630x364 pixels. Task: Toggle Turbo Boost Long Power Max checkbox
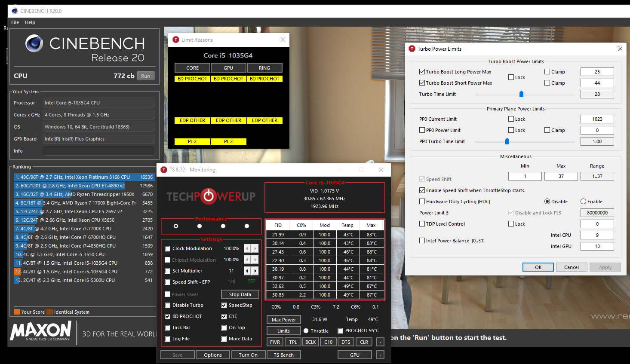[422, 72]
